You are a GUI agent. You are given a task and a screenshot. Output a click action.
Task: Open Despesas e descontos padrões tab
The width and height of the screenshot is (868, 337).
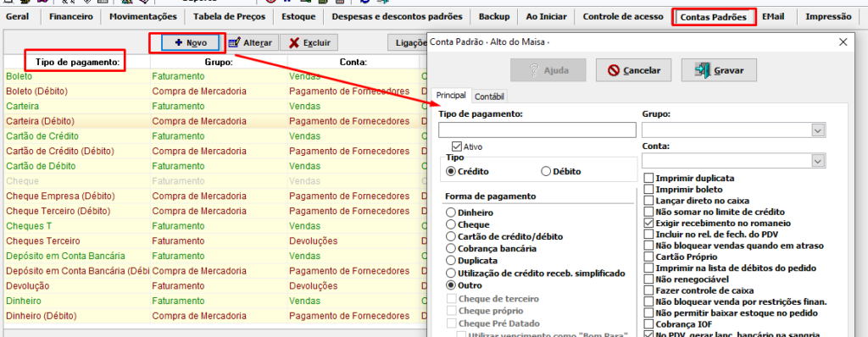pos(397,17)
